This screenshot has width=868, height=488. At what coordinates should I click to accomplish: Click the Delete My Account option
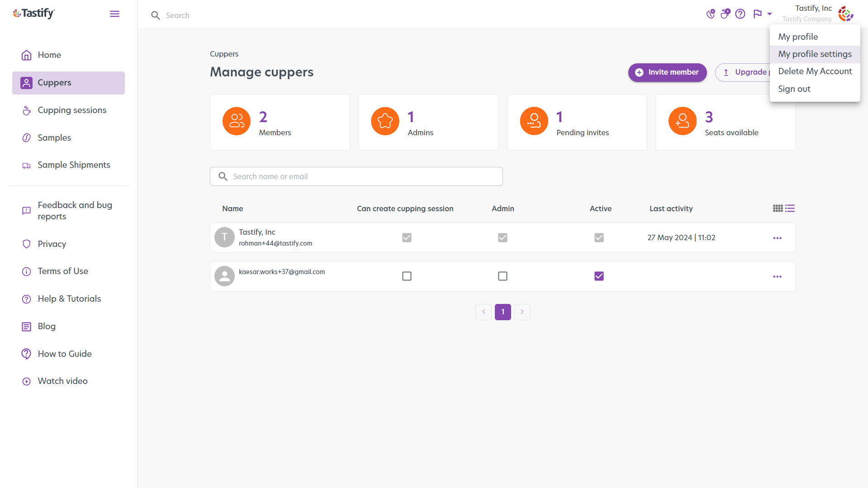815,71
